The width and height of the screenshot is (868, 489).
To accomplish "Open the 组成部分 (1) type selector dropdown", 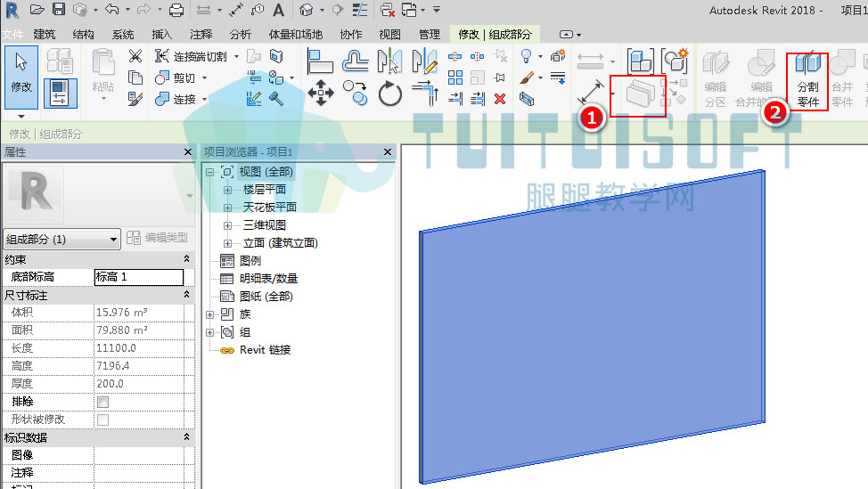I will point(61,240).
